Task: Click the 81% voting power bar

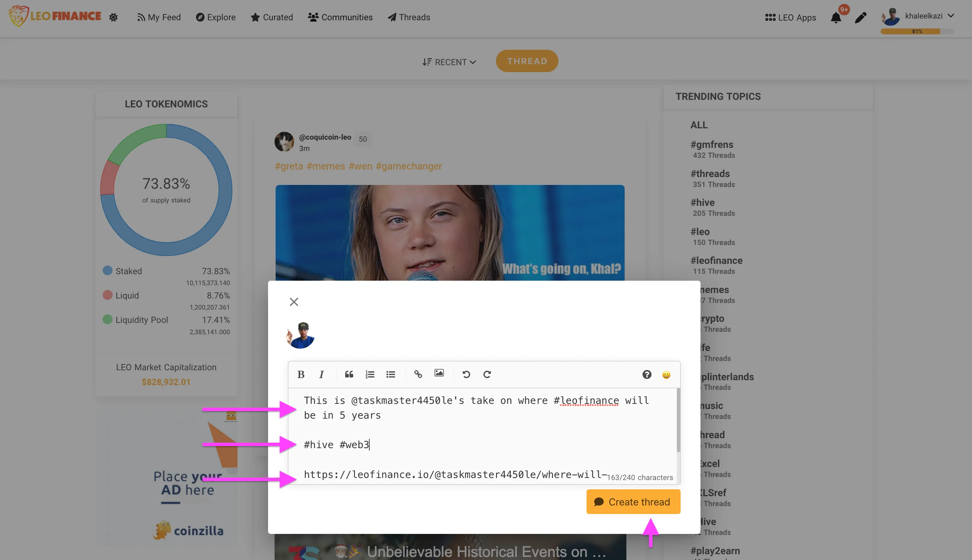Action: tap(917, 32)
